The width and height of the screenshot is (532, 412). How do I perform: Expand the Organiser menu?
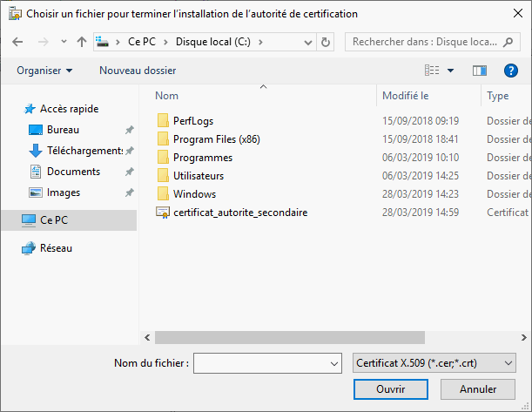tap(44, 71)
